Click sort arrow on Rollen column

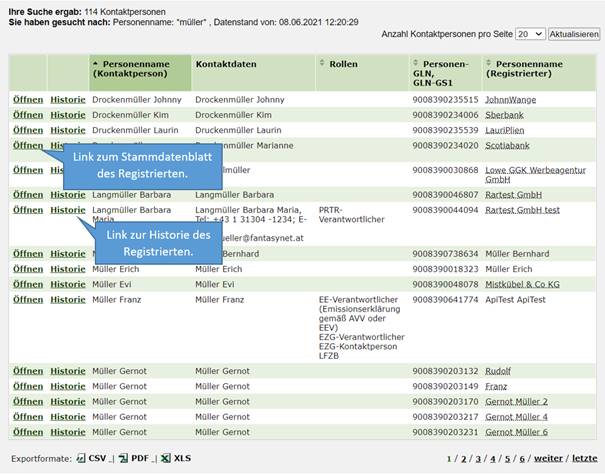[322, 63]
